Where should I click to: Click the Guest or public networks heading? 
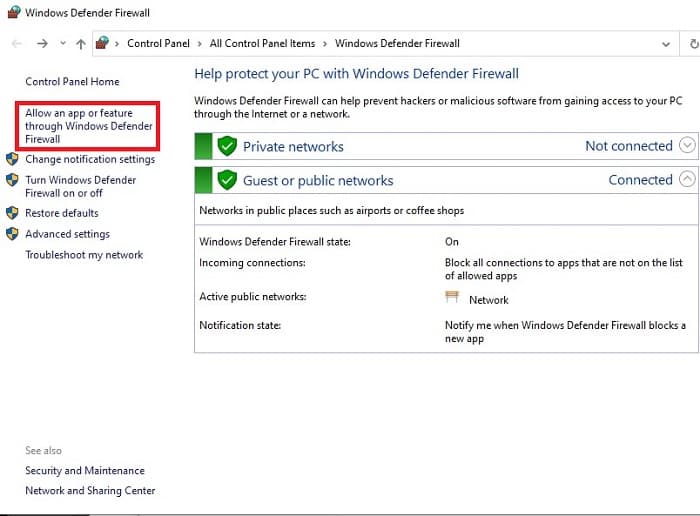318,180
